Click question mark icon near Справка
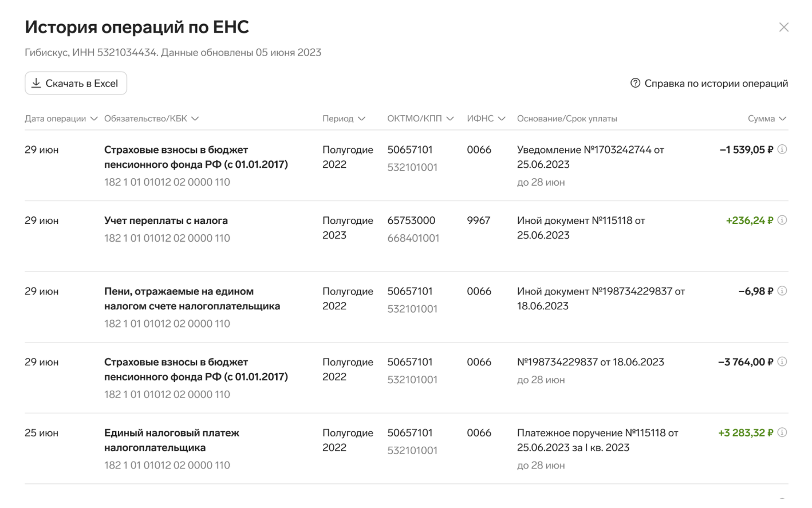The width and height of the screenshot is (812, 508). coord(635,83)
